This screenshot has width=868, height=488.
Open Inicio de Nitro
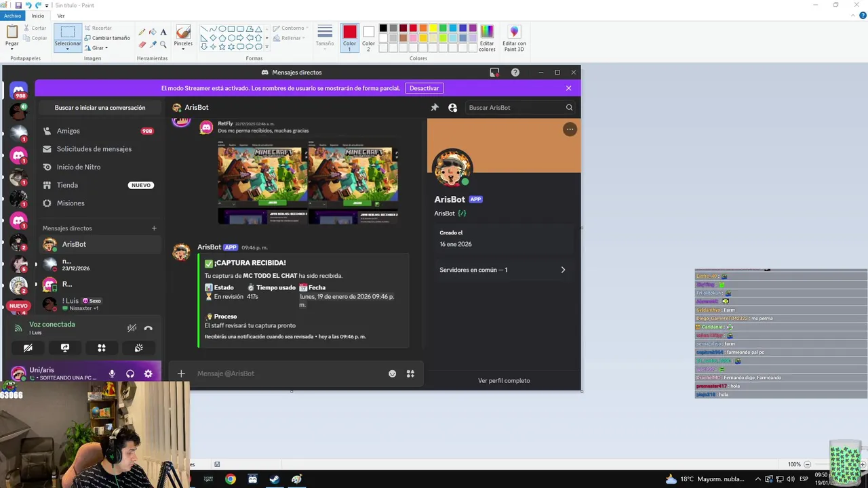[99, 167]
